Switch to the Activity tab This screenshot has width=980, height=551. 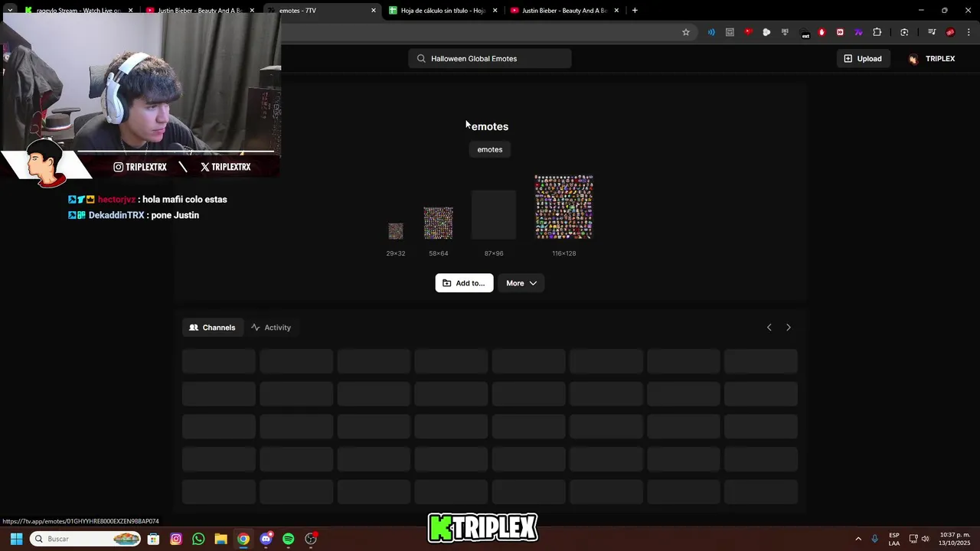[x=271, y=328]
